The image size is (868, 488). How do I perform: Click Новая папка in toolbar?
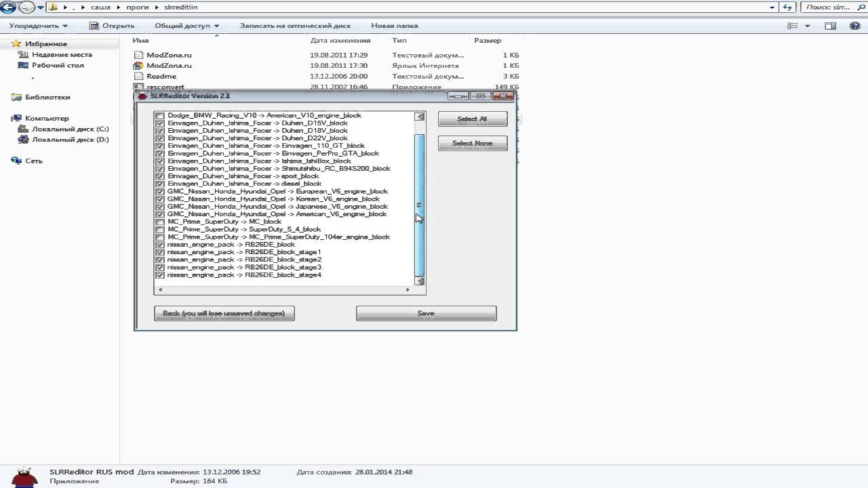pos(394,26)
